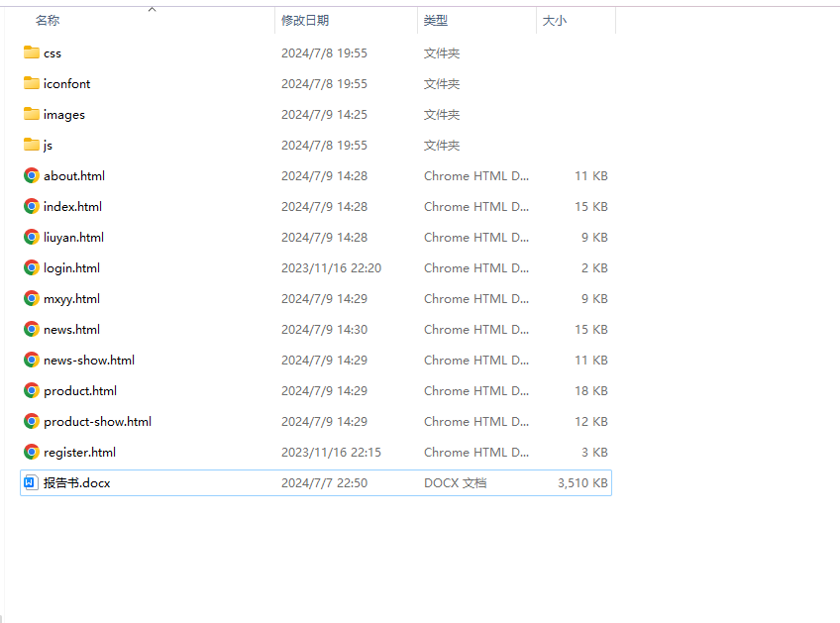Viewport: 840px width, 623px height.
Task: Select the file news-show.html
Action: [89, 360]
